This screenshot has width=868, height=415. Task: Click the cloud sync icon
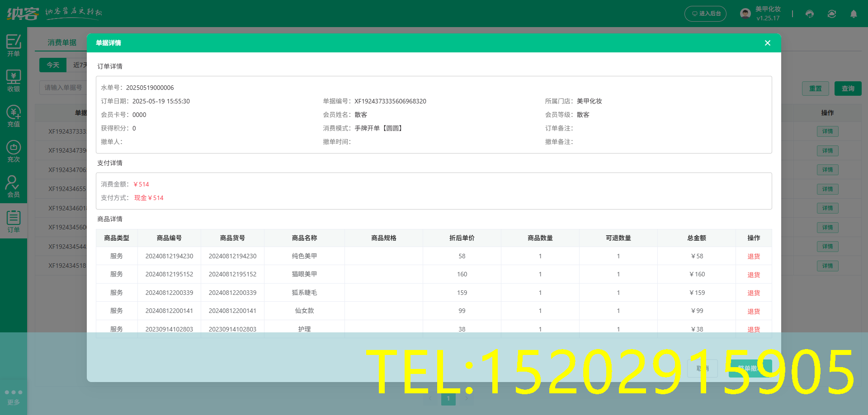click(832, 14)
